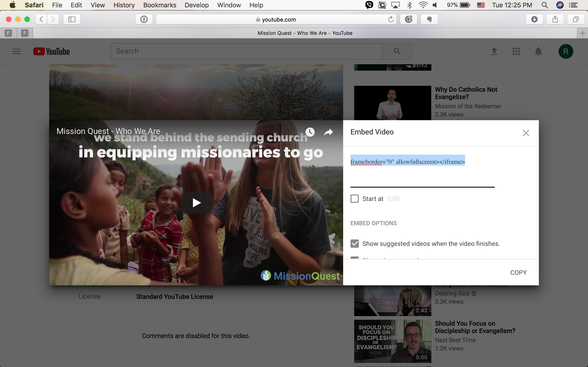
Task: Expand the YouTube hamburger guide menu
Action: [17, 51]
